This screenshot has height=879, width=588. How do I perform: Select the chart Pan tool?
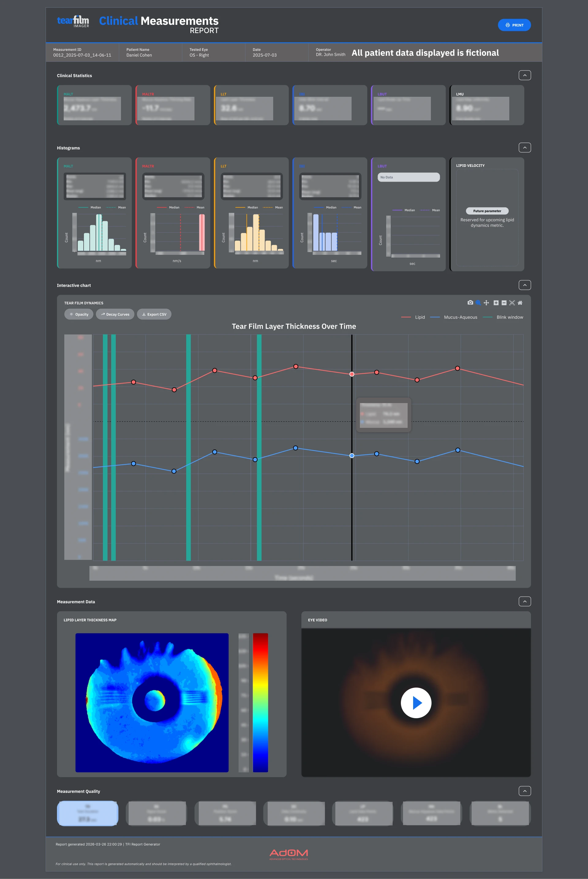point(486,303)
